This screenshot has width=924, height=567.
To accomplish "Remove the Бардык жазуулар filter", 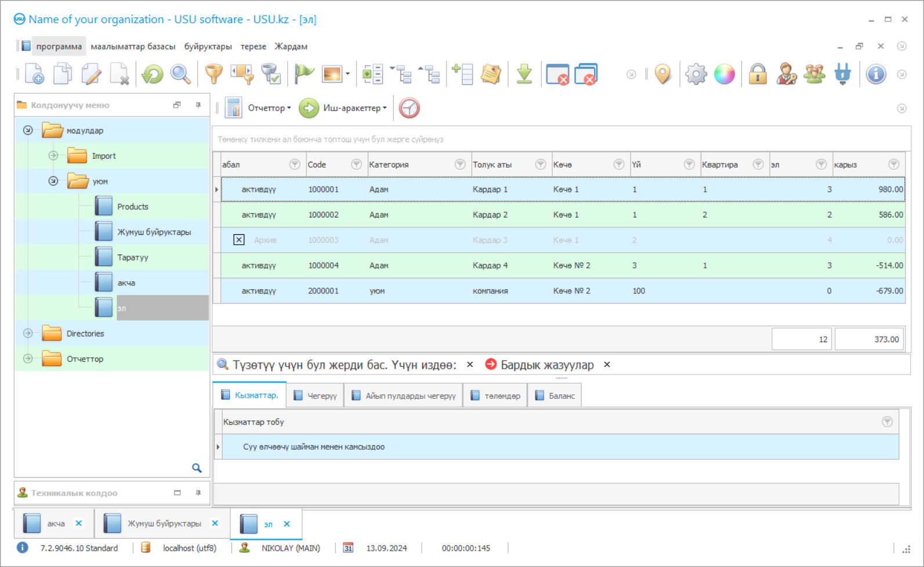I will [x=607, y=365].
